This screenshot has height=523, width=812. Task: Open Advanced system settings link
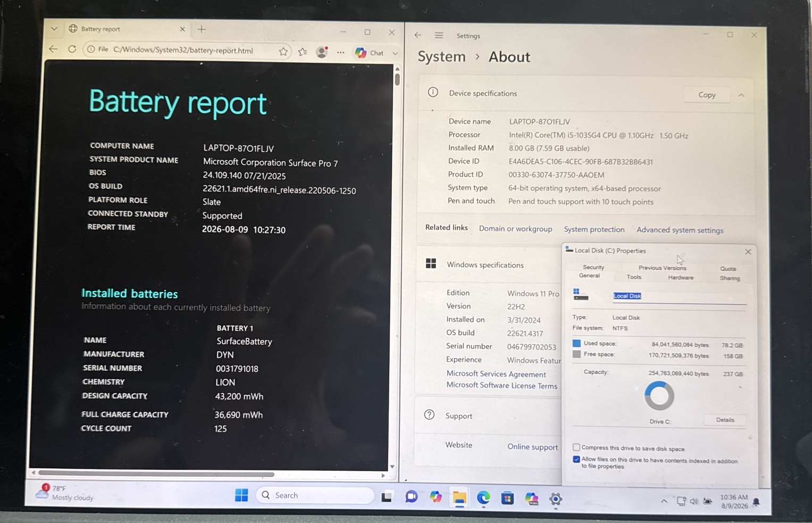[680, 230]
